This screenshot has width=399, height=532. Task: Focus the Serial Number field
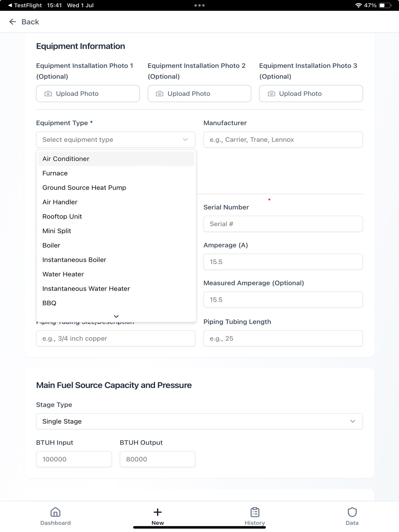(x=283, y=224)
